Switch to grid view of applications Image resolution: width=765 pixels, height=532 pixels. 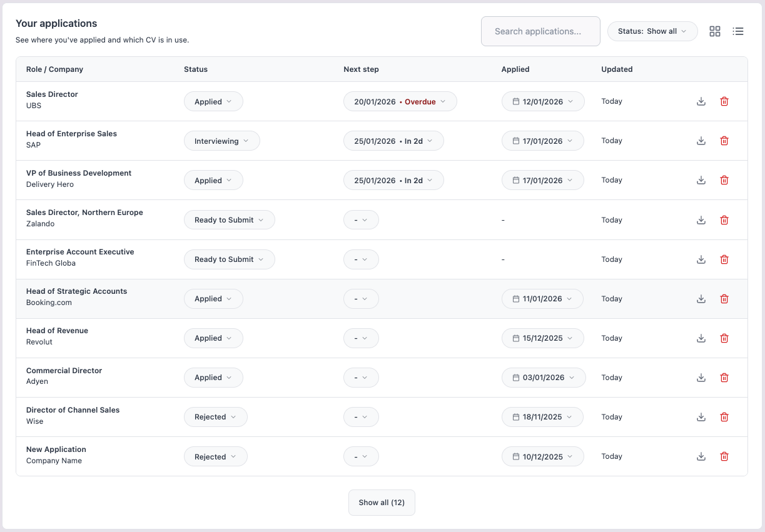pos(714,31)
